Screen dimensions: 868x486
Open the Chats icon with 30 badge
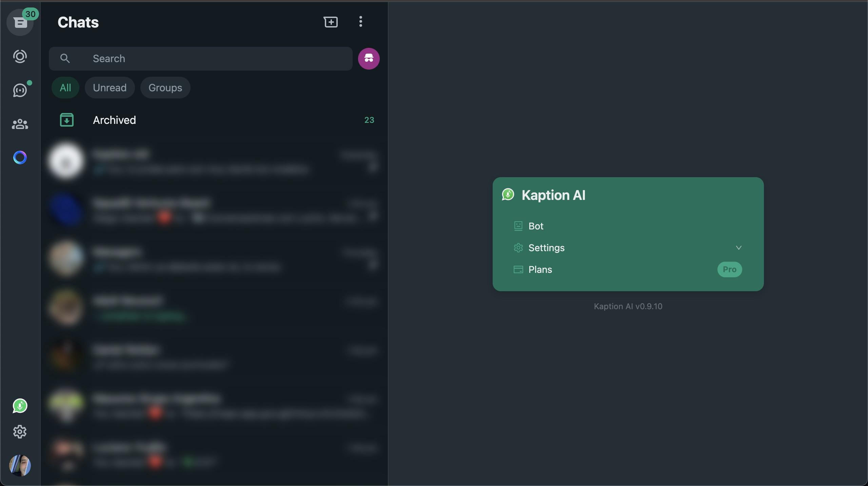(20, 22)
